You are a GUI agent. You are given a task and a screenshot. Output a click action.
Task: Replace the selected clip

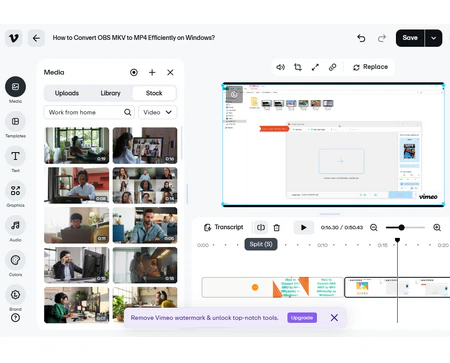[370, 67]
